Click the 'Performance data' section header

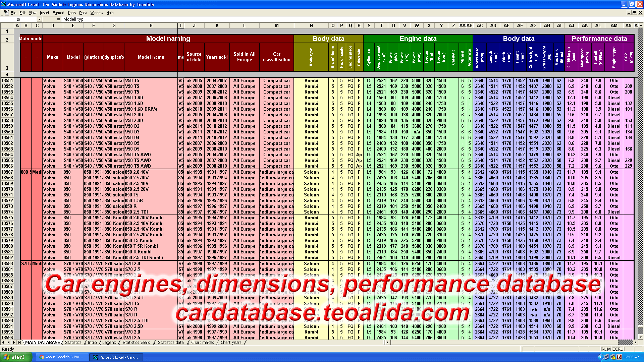click(599, 39)
